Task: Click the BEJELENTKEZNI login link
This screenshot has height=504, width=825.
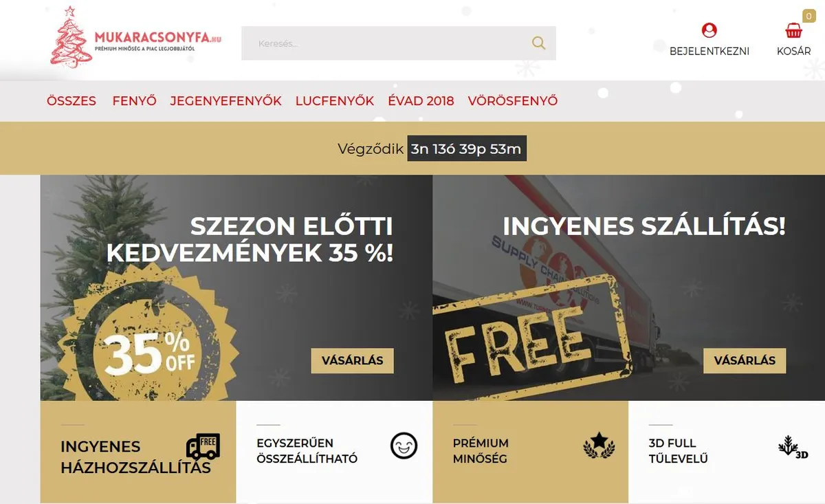Action: tap(709, 51)
